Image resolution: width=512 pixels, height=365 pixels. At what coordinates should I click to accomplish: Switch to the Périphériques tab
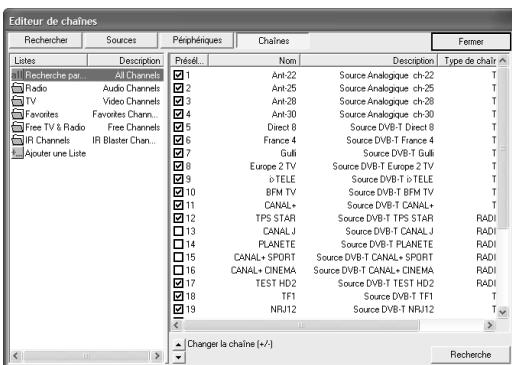point(197,40)
